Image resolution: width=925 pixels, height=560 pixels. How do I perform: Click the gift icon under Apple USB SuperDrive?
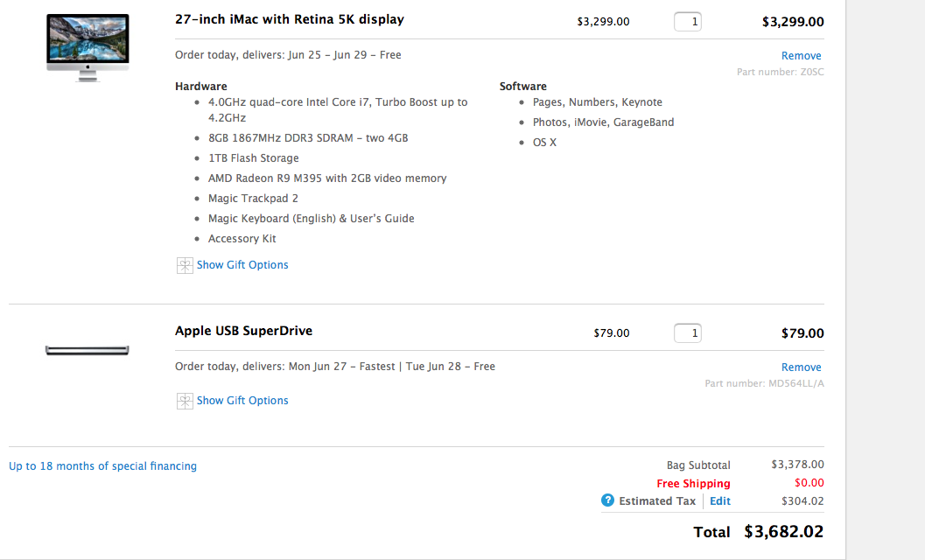pyautogui.click(x=184, y=401)
